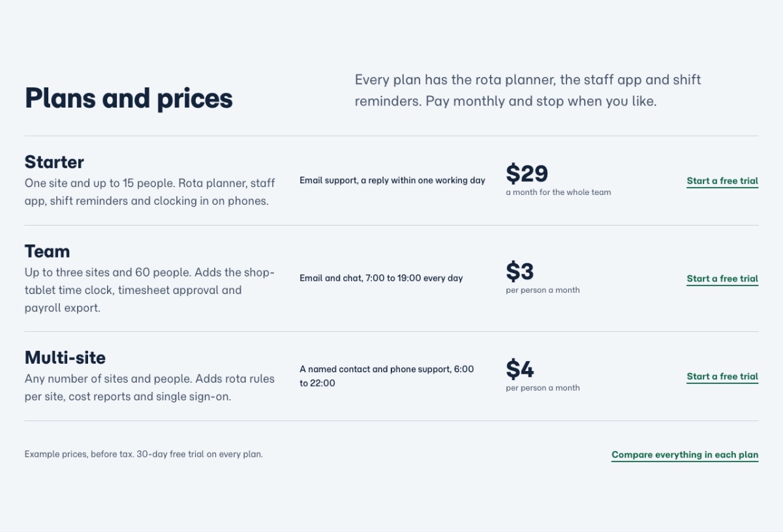783x532 pixels.
Task: Click the Multi-site description about any number of sites
Action: tap(149, 387)
